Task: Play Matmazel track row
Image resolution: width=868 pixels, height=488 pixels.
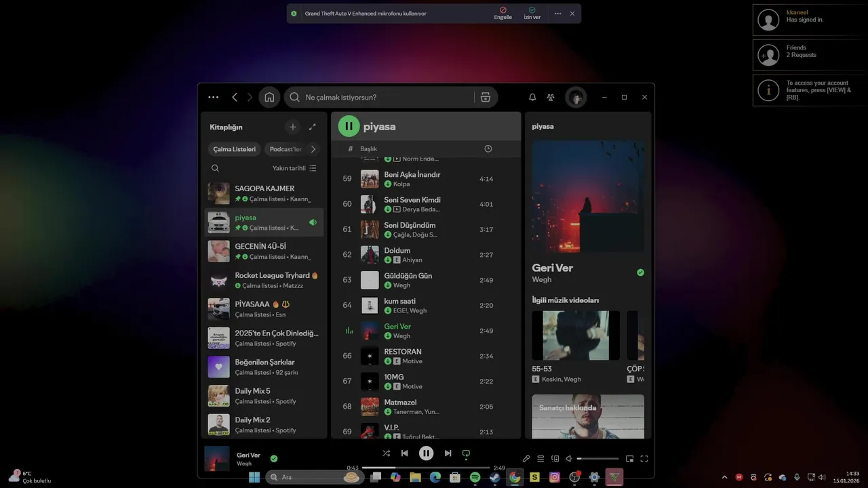Action: point(427,407)
